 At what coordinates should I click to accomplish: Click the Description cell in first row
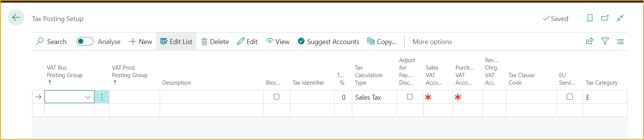click(211, 97)
